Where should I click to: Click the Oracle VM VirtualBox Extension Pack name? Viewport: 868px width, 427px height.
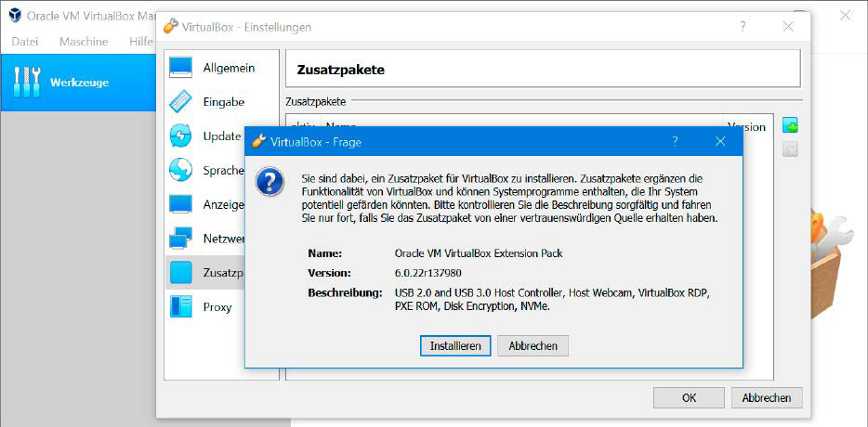click(x=479, y=253)
